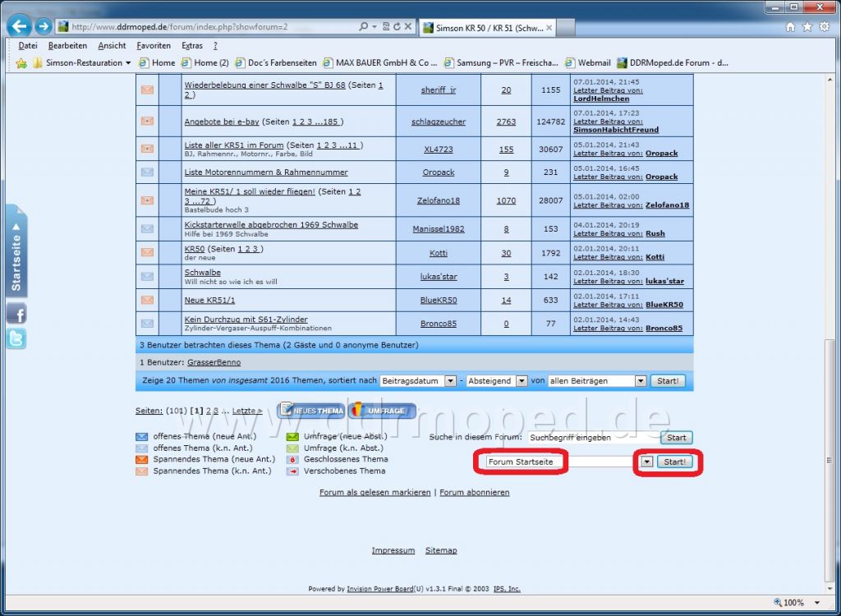Click the Umfrage poll button
This screenshot has height=616, width=841.
[382, 411]
